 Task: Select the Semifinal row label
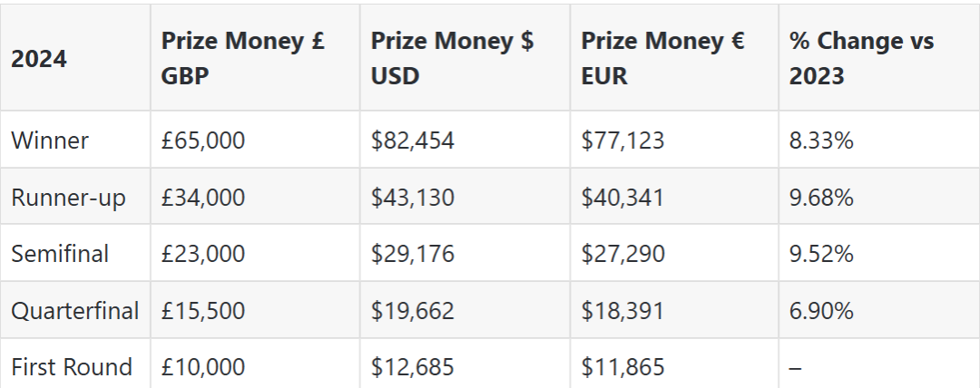click(60, 254)
